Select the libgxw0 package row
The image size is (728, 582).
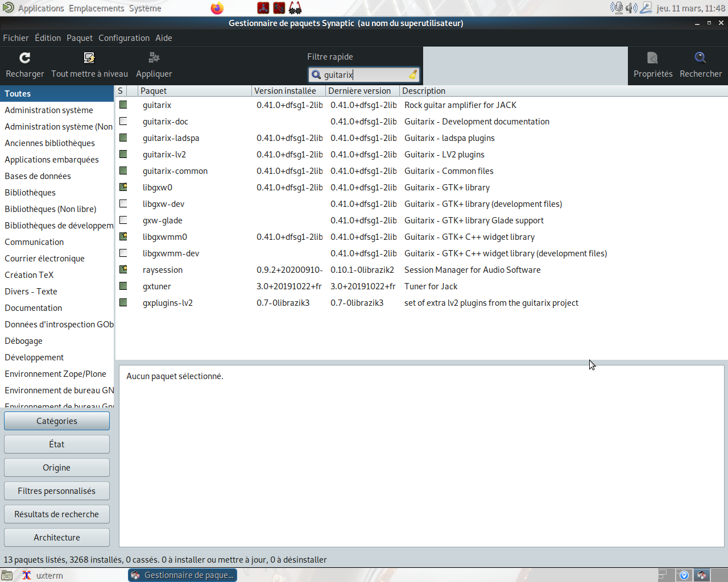click(x=421, y=188)
